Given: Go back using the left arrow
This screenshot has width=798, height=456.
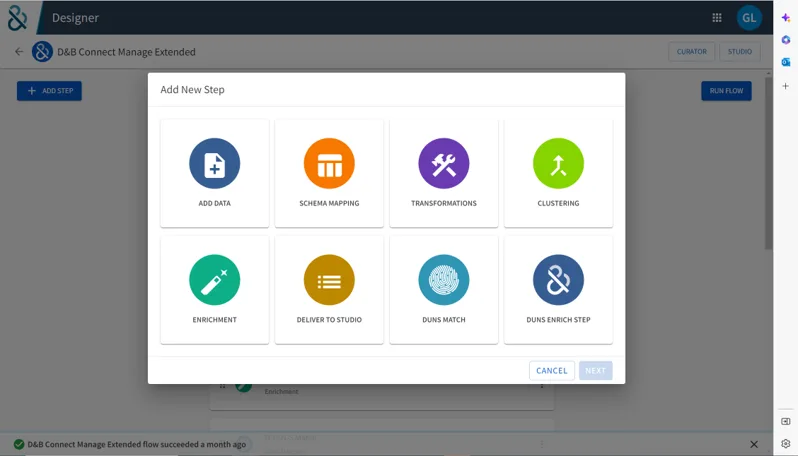Looking at the screenshot, I should tap(19, 51).
